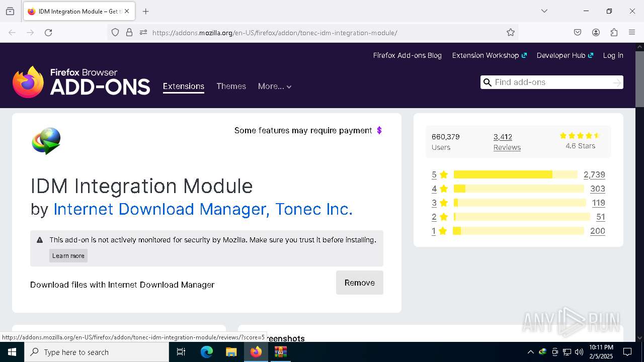Viewport: 644px width, 362px height.
Task: Select the Extensions navigation tab
Action: pos(183,86)
